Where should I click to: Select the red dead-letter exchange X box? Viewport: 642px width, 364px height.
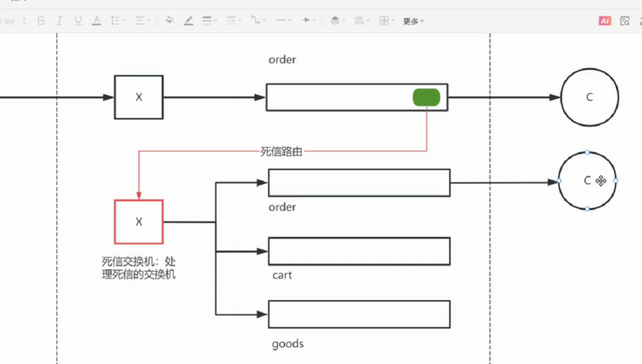[139, 222]
